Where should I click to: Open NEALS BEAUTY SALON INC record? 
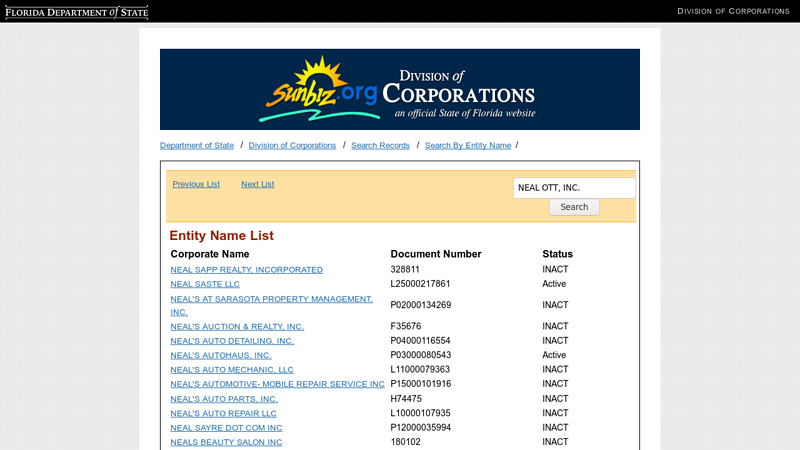pos(227,442)
